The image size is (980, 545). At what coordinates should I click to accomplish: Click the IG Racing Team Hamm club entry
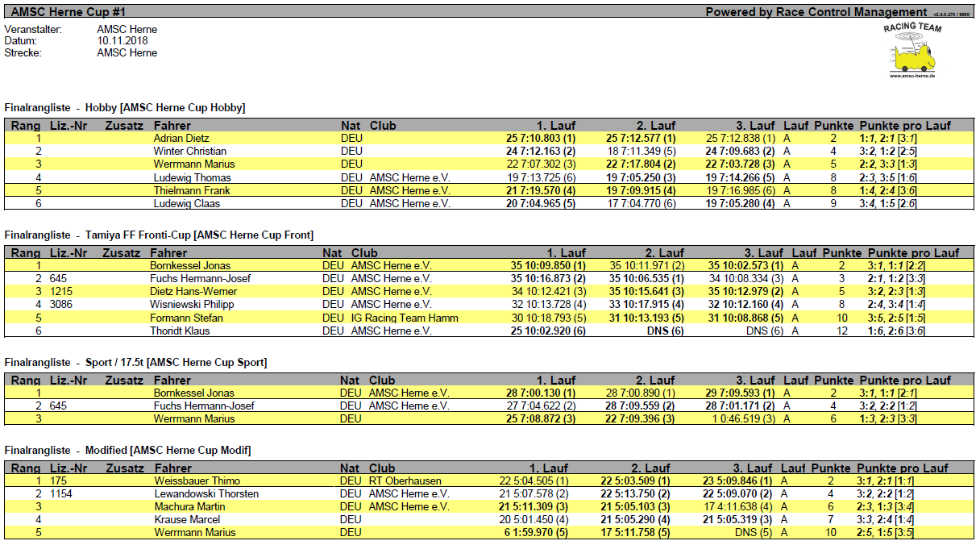point(405,318)
